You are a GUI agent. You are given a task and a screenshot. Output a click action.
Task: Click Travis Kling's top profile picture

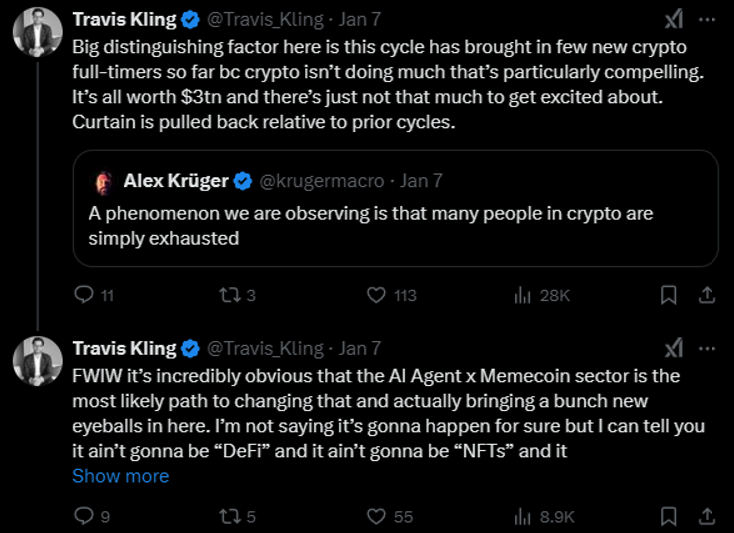click(37, 37)
